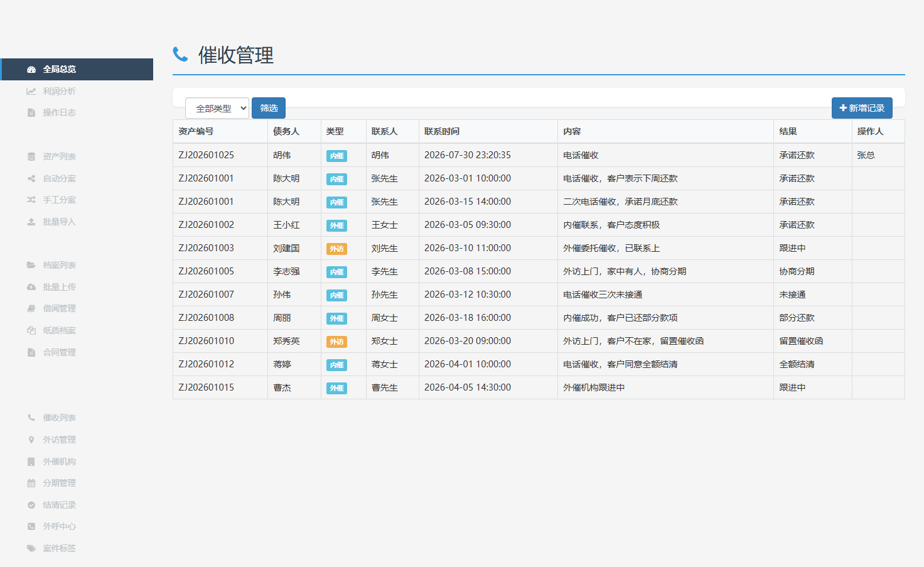Click the 筛选 filter button
Screen dimensions: 924x567
point(269,108)
